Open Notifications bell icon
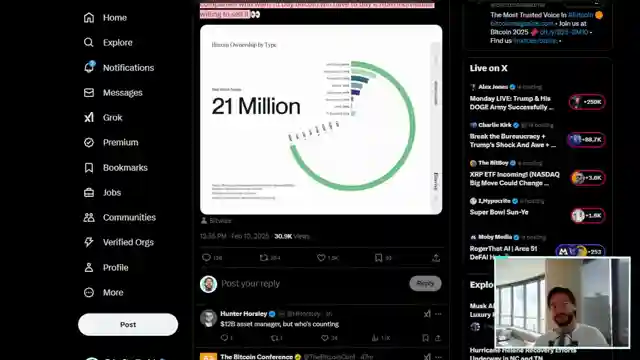This screenshot has height=360, width=640. pos(89,67)
